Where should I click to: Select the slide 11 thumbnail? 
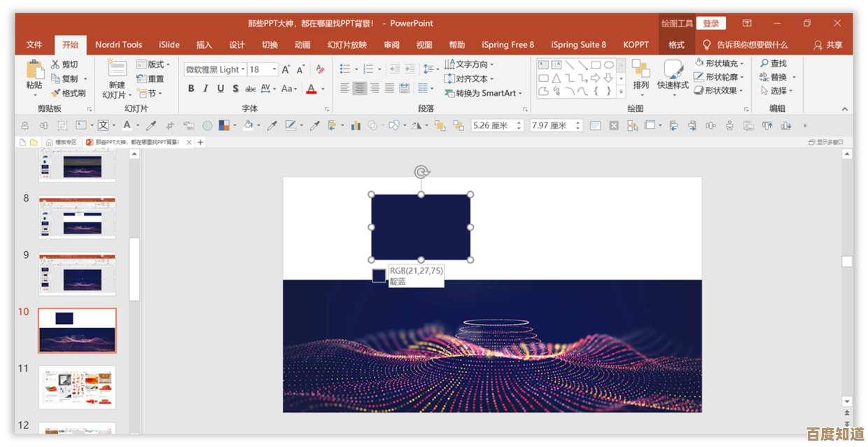[x=77, y=387]
